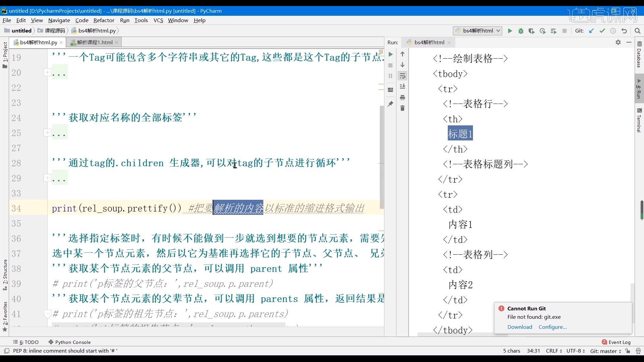Rerun the program in the Run panel

click(390, 54)
